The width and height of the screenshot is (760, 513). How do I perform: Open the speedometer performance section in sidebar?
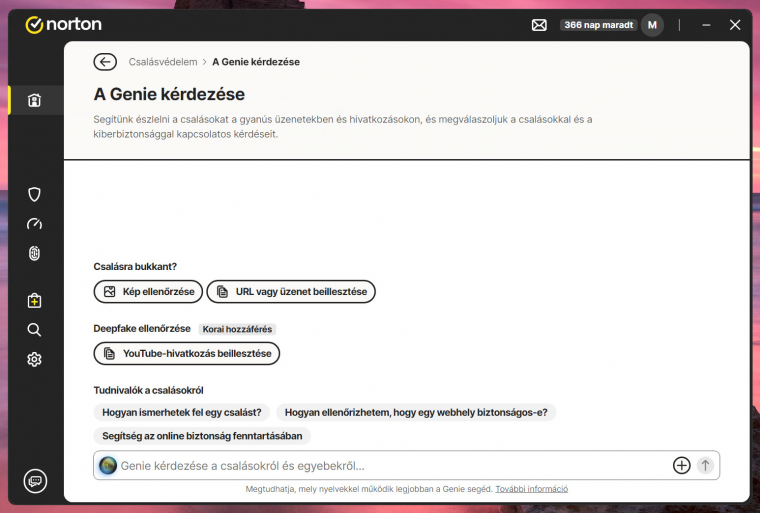point(34,224)
